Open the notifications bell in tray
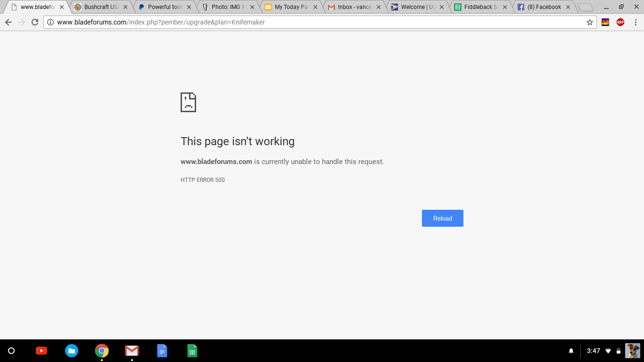The width and height of the screenshot is (644, 362). click(571, 351)
